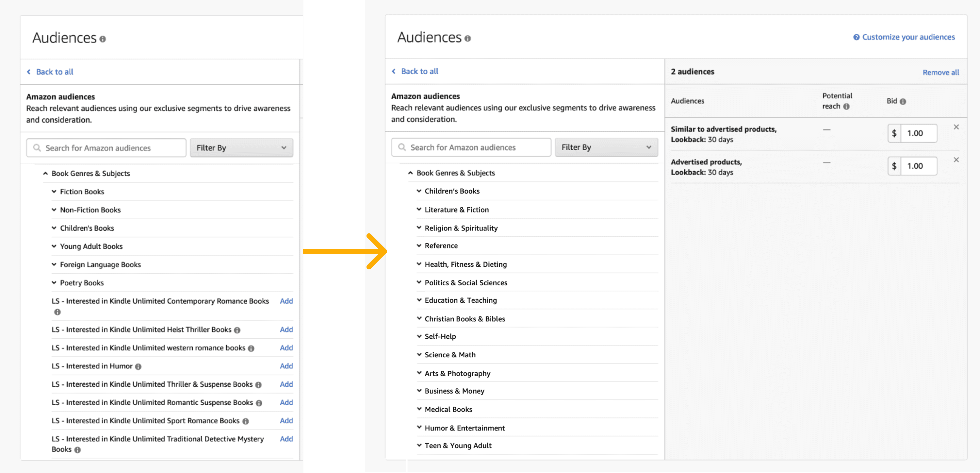Expand Business & Money category
The height and width of the screenshot is (473, 980).
click(x=419, y=391)
